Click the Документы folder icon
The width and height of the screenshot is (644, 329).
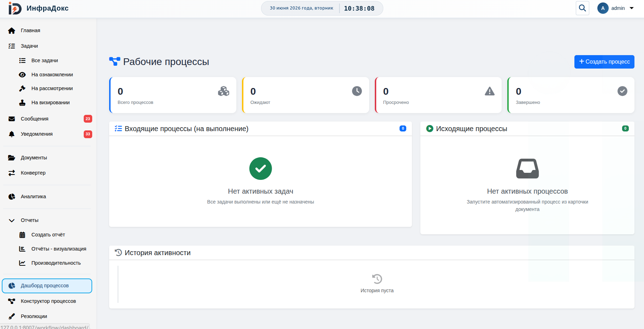[12, 158]
